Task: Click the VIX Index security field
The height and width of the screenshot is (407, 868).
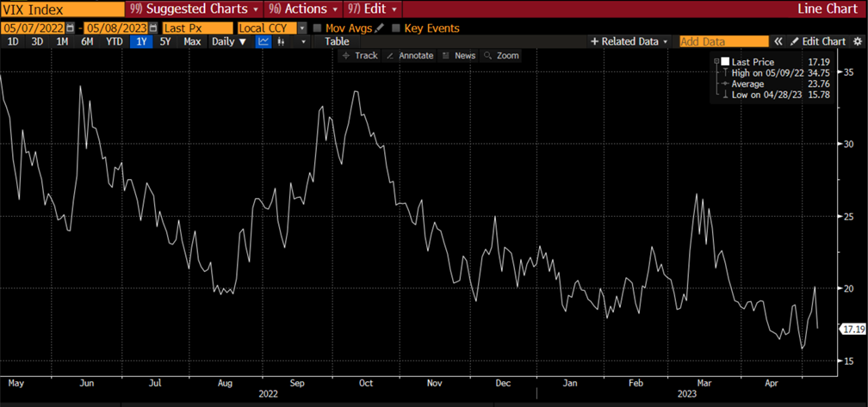Action: [62, 9]
